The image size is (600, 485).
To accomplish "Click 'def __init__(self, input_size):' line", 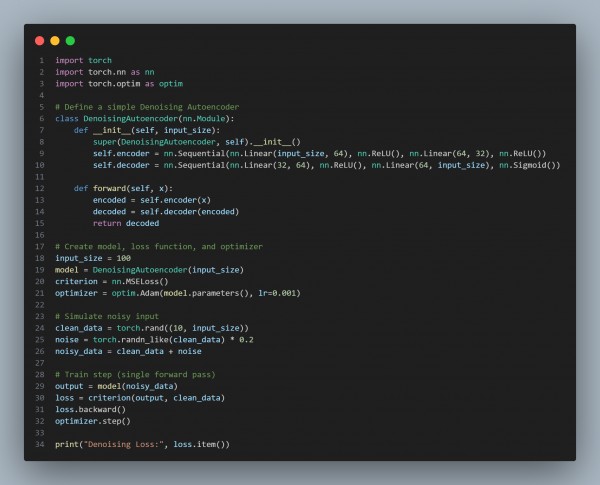I will tap(147, 130).
